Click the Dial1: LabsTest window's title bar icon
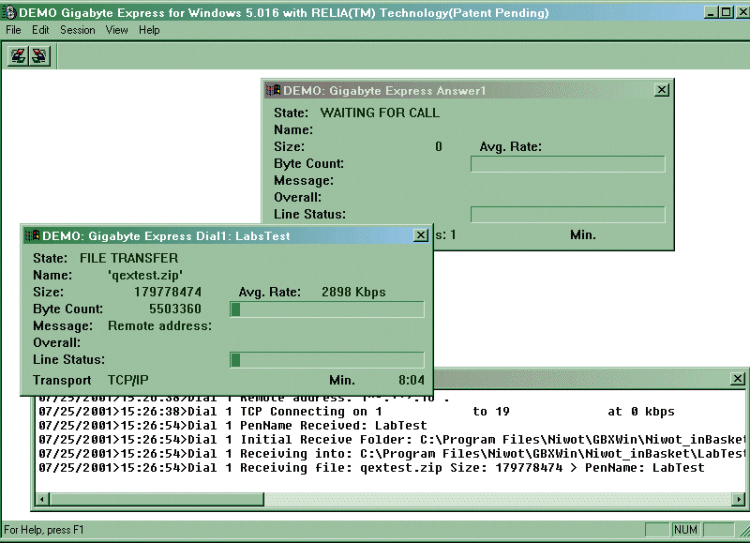Viewport: 750px width, 543px height. click(33, 235)
